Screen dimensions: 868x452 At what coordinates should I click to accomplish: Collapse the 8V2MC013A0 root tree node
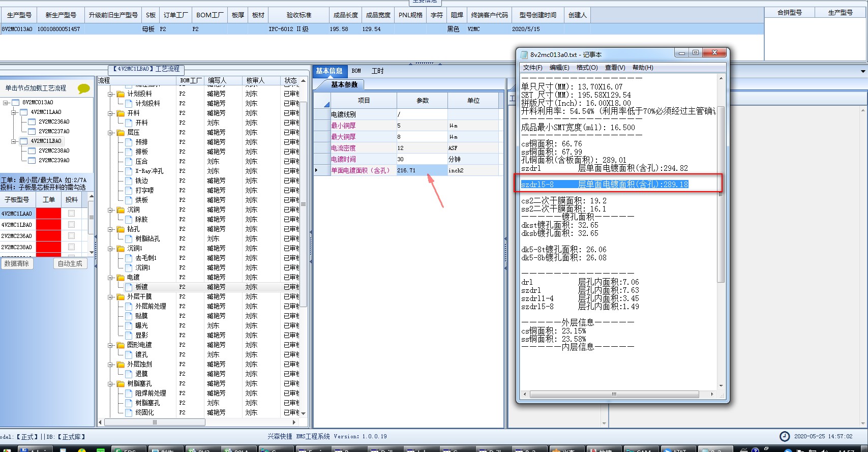[x=6, y=103]
